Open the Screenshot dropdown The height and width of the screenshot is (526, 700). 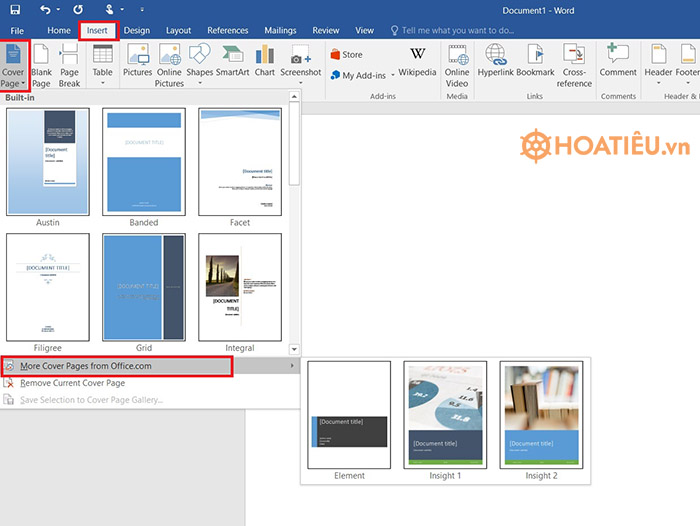pos(300,63)
